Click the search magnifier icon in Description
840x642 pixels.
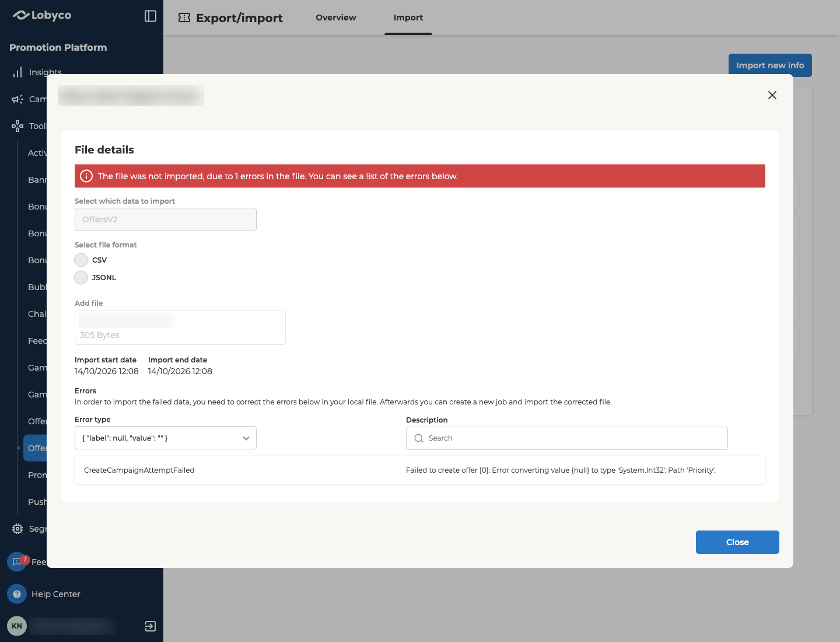[x=419, y=438]
